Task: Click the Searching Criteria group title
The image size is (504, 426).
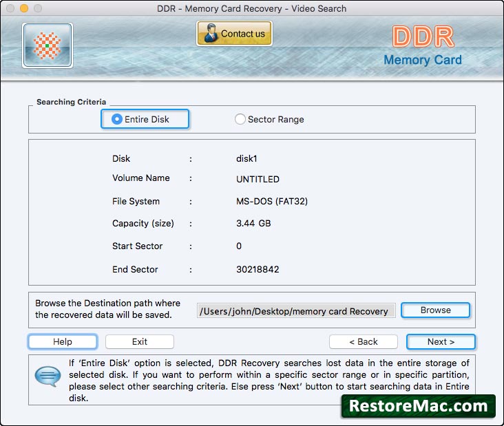Action: (x=71, y=102)
